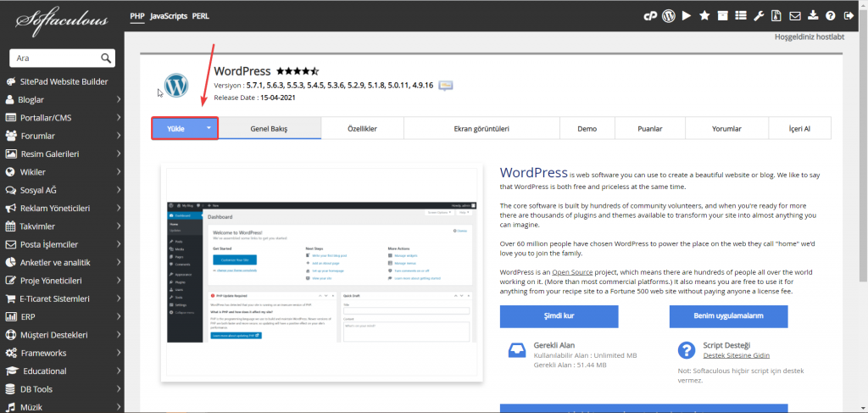Select the Puanlar tab
This screenshot has width=868, height=413.
pos(650,128)
